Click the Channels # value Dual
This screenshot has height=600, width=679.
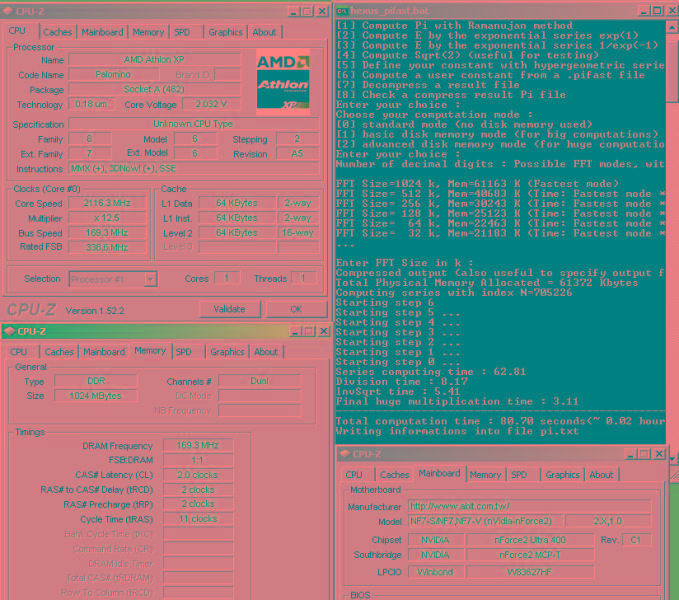(259, 381)
